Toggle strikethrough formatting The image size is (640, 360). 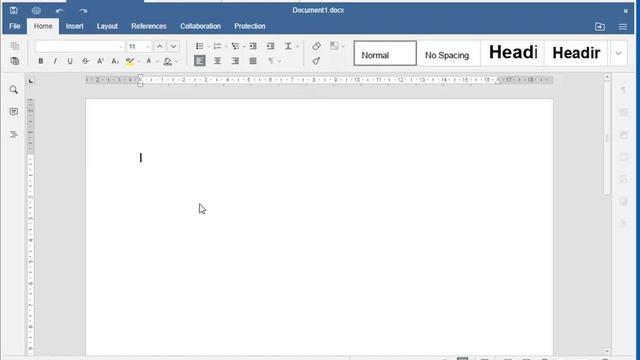[x=85, y=61]
